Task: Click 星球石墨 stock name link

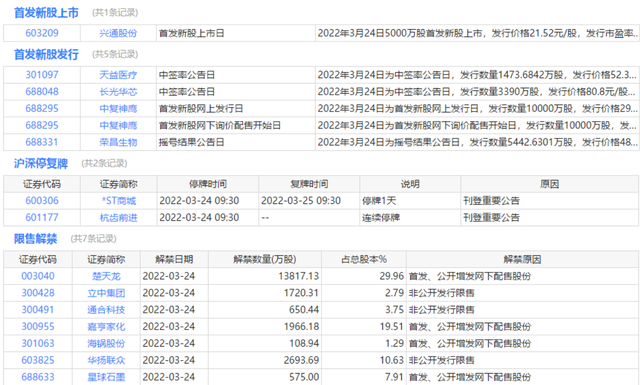Action: [x=106, y=377]
